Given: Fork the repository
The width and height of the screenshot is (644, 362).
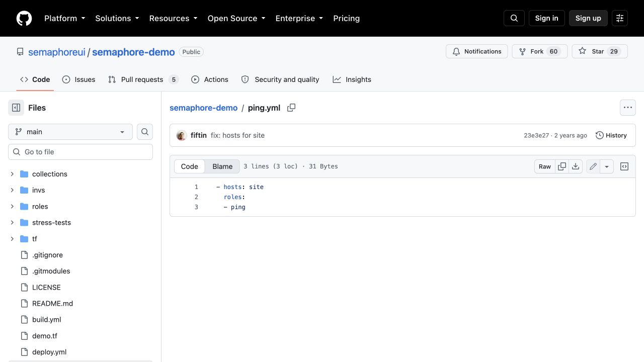Looking at the screenshot, I should click(540, 51).
